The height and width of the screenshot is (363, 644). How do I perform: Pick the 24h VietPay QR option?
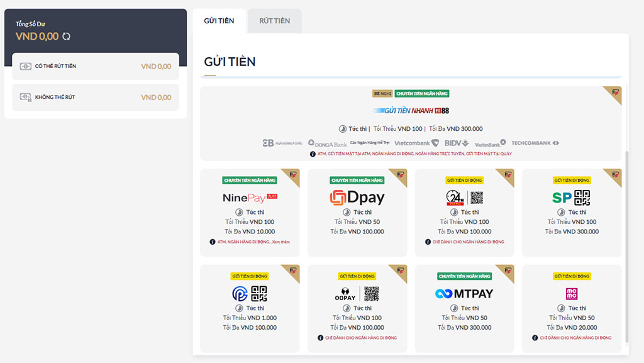click(464, 198)
